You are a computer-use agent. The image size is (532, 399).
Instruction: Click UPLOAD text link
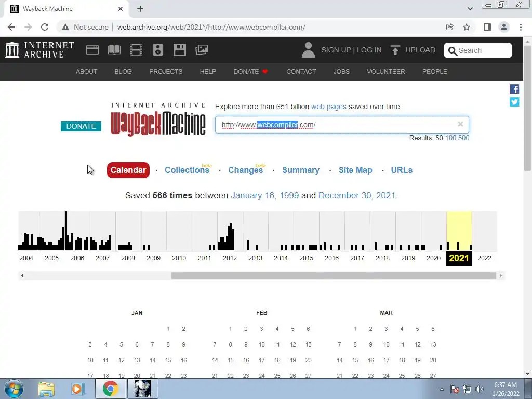click(x=420, y=50)
